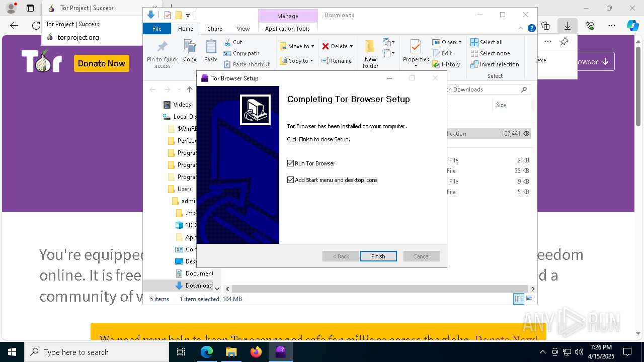Switch to Home ribbon tab
The height and width of the screenshot is (362, 644).
tap(185, 29)
